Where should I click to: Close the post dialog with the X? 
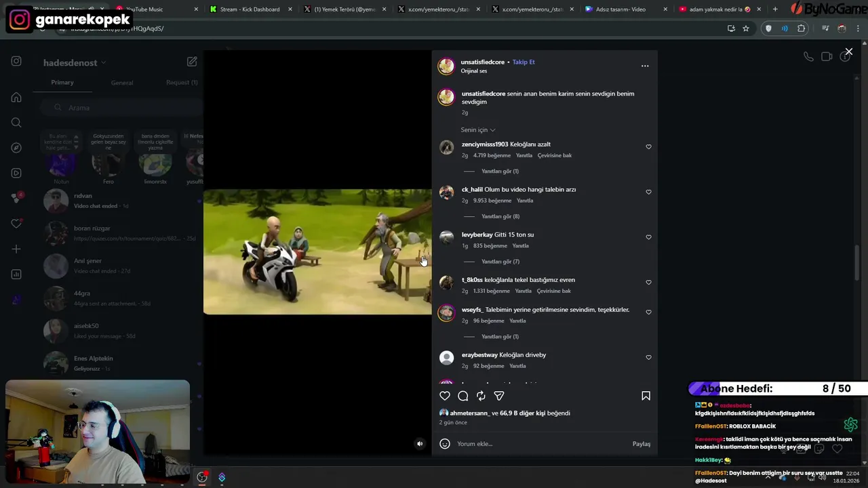pos(848,52)
